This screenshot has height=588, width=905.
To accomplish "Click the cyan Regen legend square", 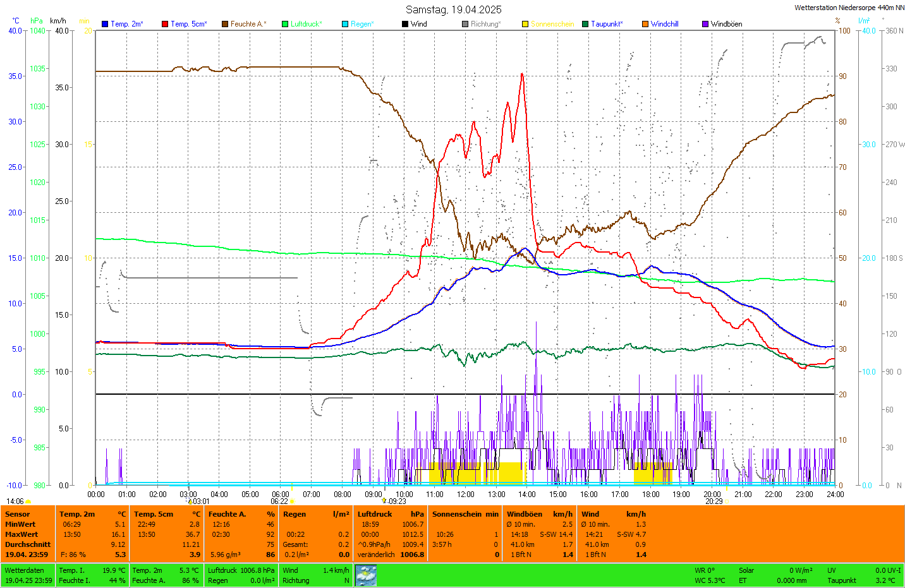I will click(345, 24).
